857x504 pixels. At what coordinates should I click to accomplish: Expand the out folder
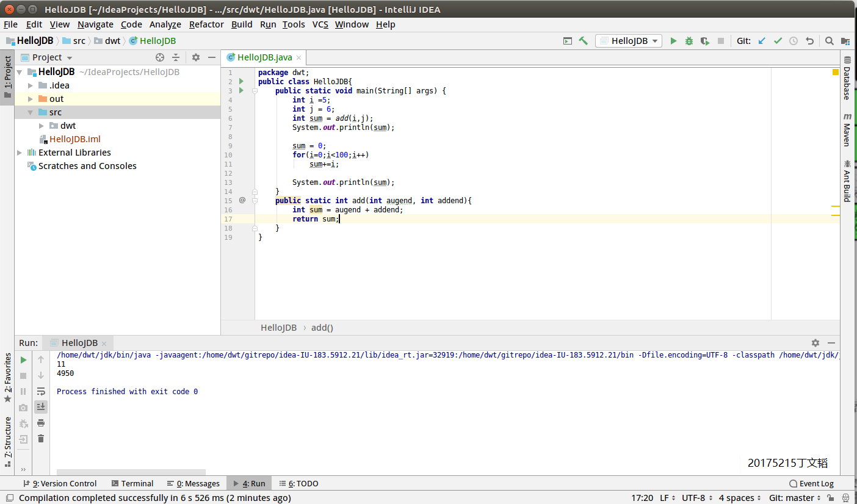(x=31, y=99)
